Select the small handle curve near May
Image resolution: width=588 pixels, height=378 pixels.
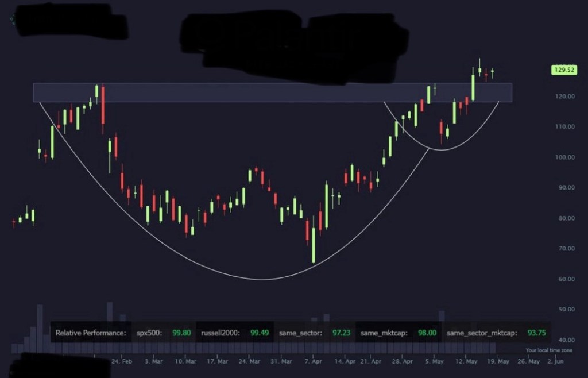(442, 150)
